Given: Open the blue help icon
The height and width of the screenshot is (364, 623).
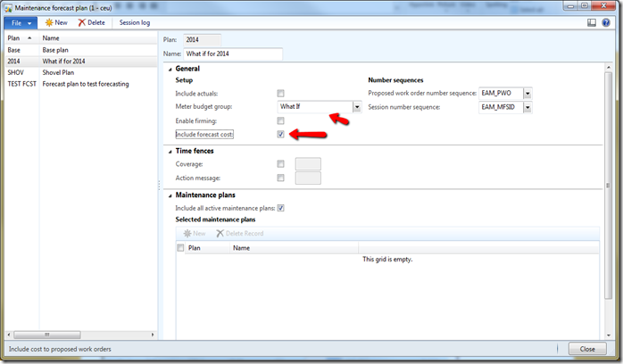Looking at the screenshot, I should (x=606, y=22).
